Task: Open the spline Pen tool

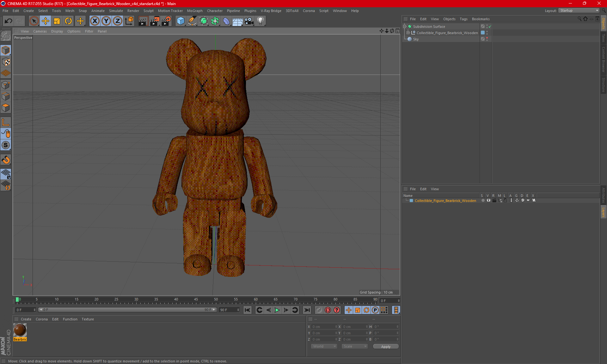Action: point(192,21)
